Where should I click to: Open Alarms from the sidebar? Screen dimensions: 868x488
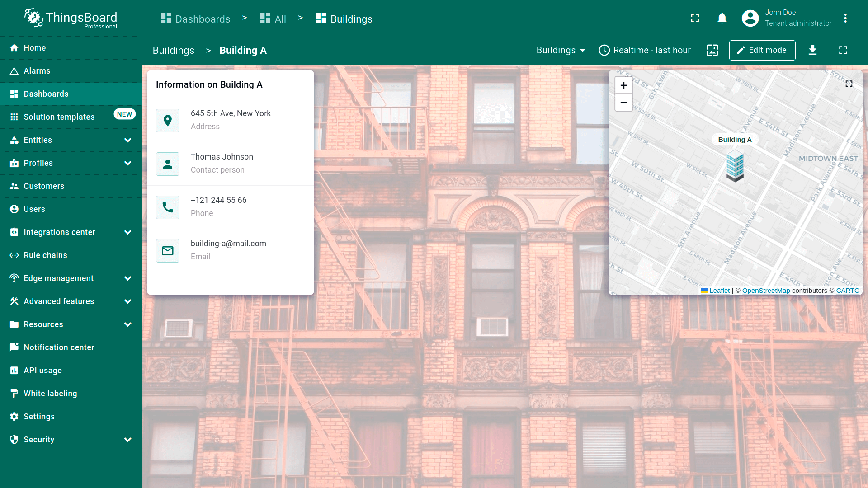click(37, 71)
